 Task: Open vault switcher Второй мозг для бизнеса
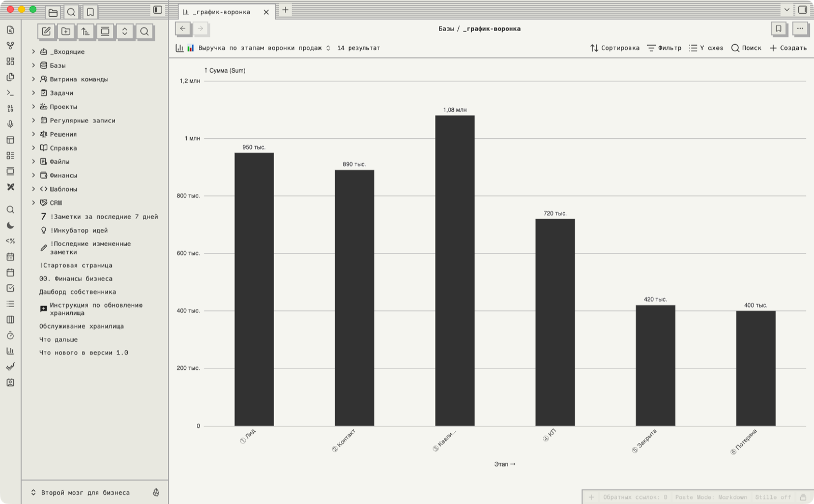(80, 492)
